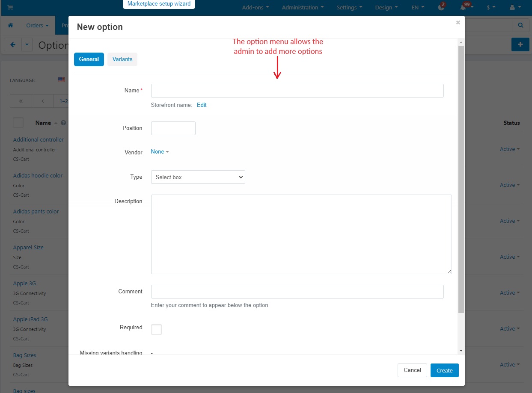Viewport: 532px width, 393px height.
Task: Click inside the Name input field
Action: 297,91
